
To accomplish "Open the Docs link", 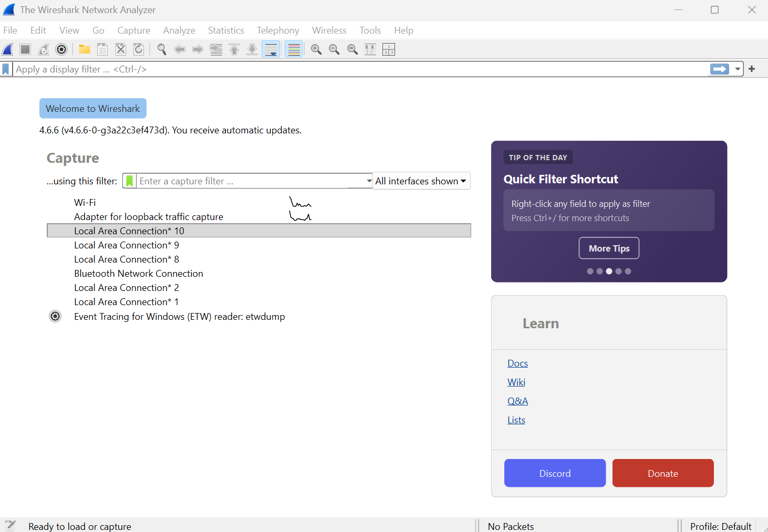I will click(518, 363).
